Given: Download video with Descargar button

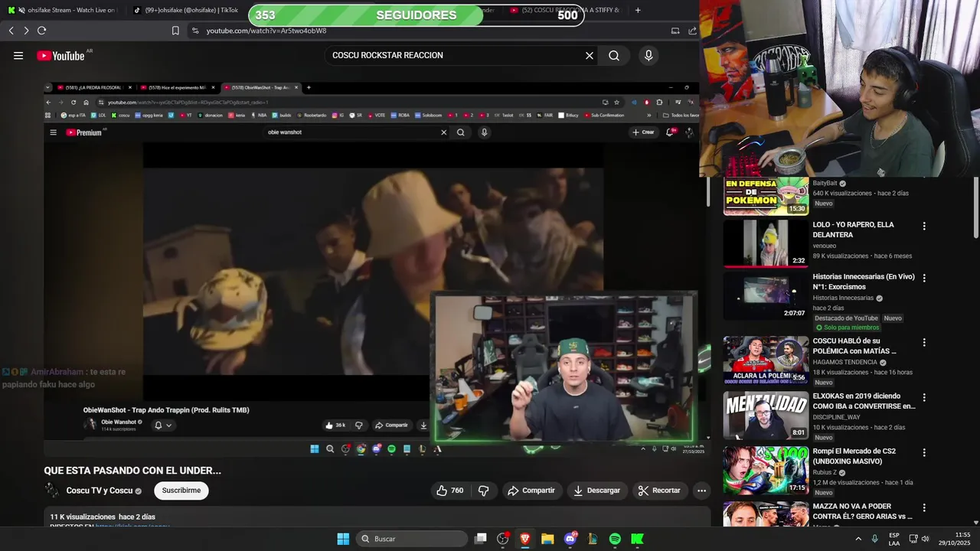Looking at the screenshot, I should coord(597,491).
